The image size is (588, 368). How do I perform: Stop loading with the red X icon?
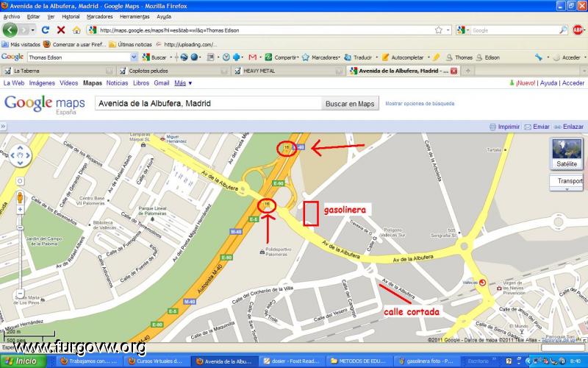pos(61,30)
